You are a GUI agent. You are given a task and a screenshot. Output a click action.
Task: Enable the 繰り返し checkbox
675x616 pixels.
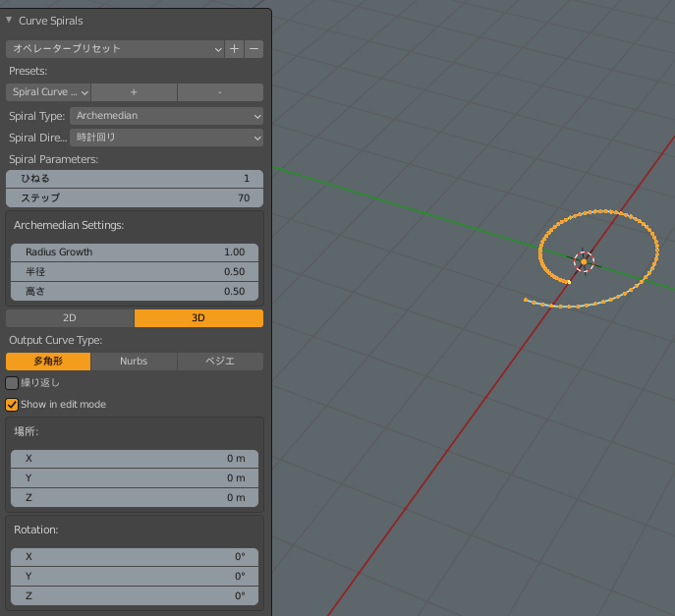[x=12, y=383]
